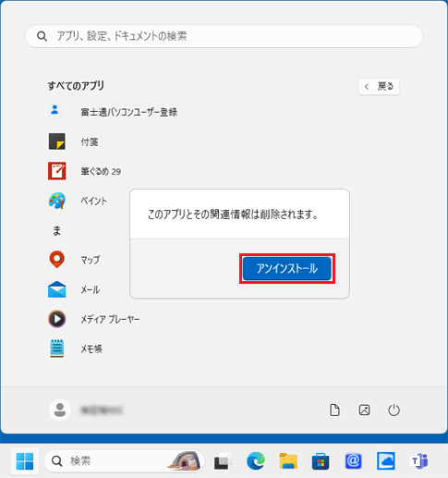Open the ペイント palette icon
The height and width of the screenshot is (478, 448).
click(x=56, y=201)
